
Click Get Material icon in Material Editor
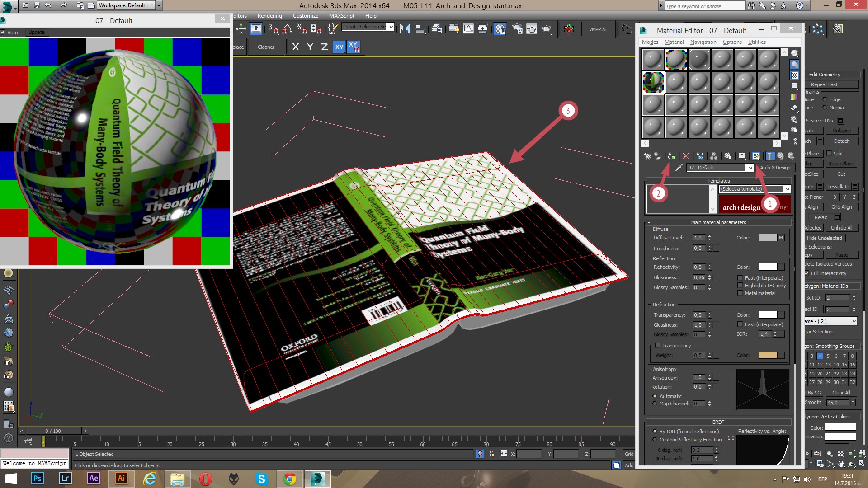point(647,156)
